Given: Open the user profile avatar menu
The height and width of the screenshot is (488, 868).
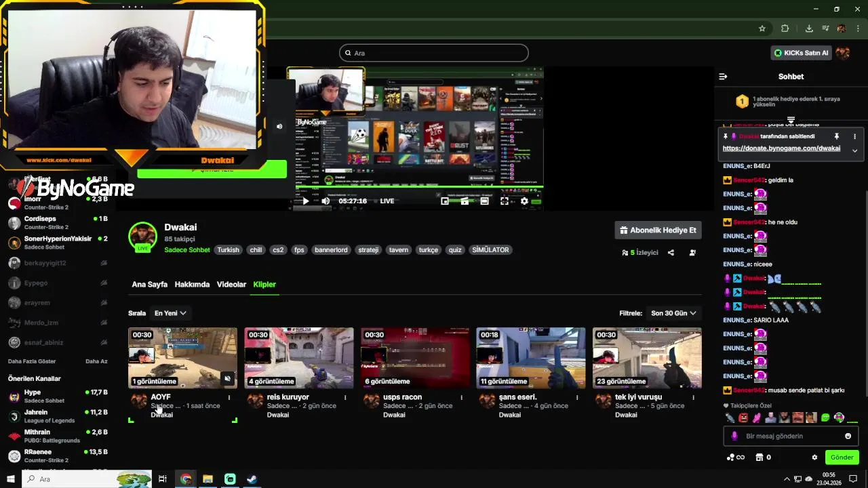Looking at the screenshot, I should (843, 53).
